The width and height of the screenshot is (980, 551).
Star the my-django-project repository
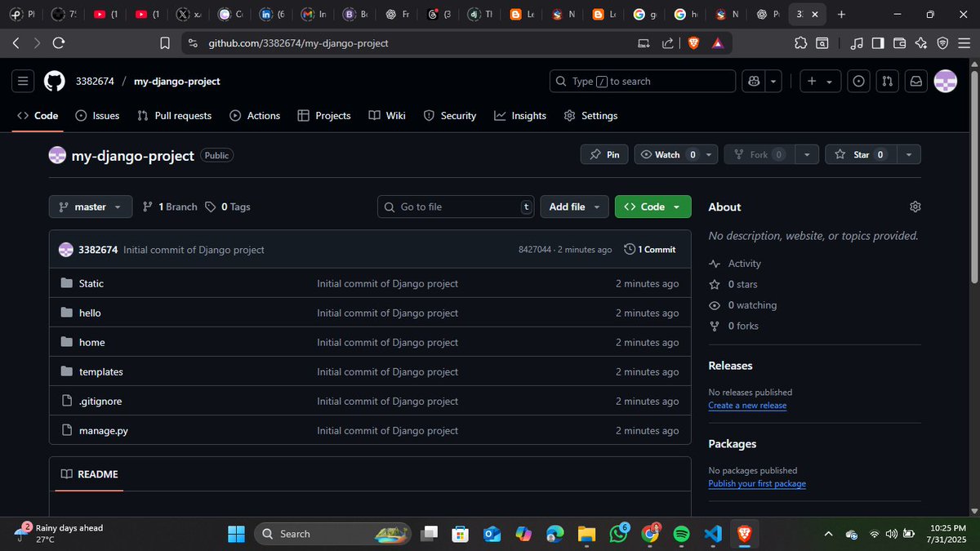[x=861, y=154]
